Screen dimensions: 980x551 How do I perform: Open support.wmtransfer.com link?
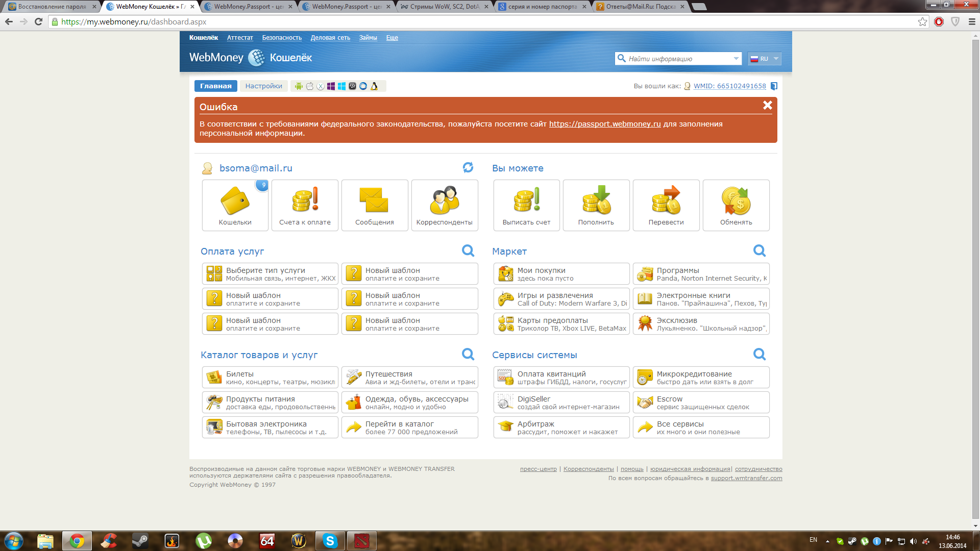pyautogui.click(x=746, y=478)
